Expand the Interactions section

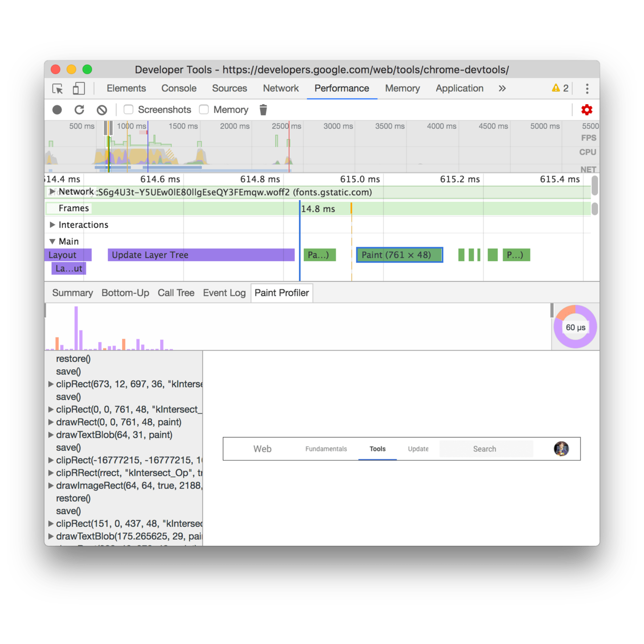pos(52,225)
